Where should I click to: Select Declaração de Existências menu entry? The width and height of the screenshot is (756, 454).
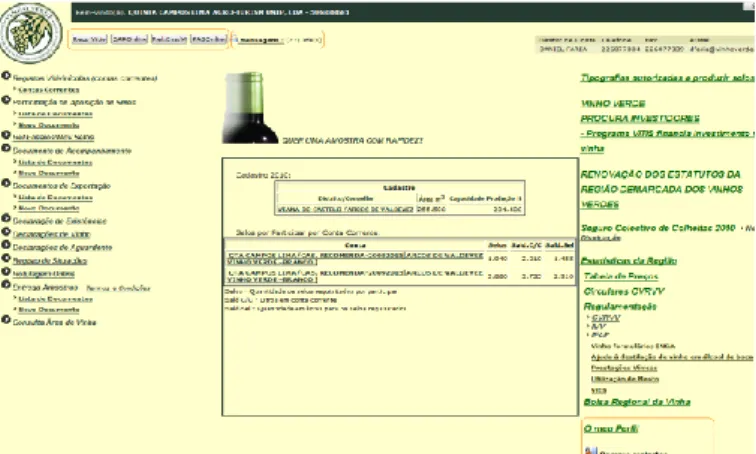pyautogui.click(x=60, y=221)
